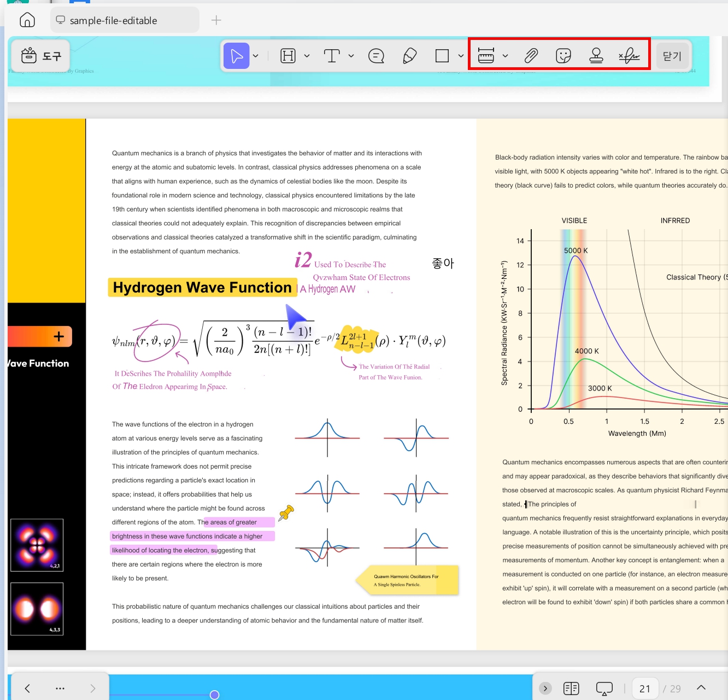This screenshot has width=728, height=700.
Task: Click the VISIBLE chart label
Action: (574, 220)
